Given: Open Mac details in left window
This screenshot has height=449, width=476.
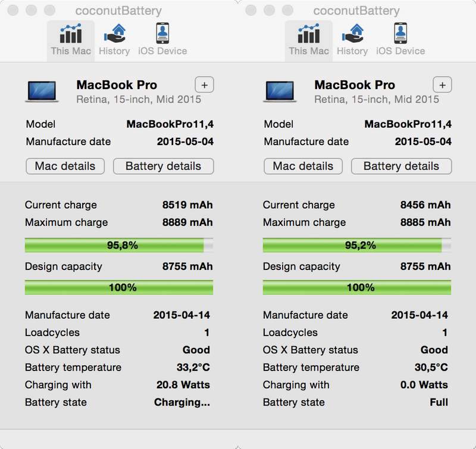Looking at the screenshot, I should pyautogui.click(x=65, y=166).
